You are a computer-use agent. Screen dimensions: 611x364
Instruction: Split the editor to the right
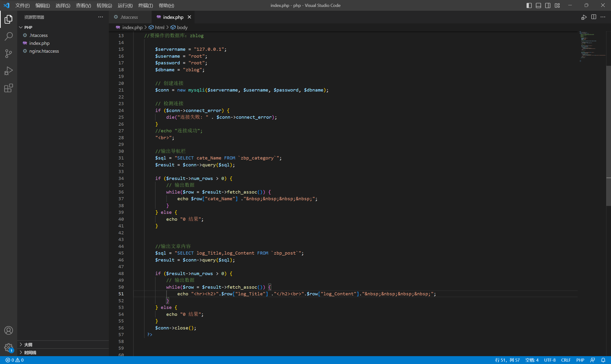point(594,17)
